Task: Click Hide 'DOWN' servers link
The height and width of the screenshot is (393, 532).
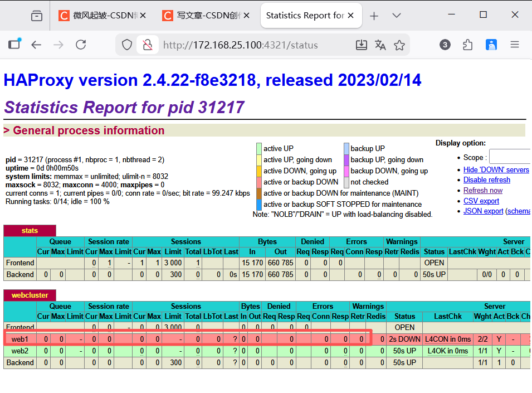Action: point(496,169)
